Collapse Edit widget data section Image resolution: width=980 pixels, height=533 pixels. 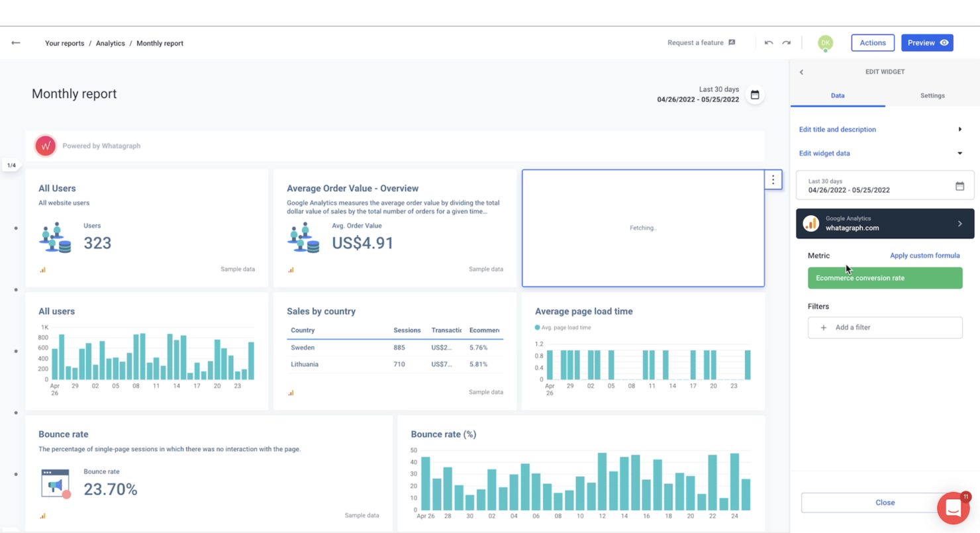[x=880, y=154]
